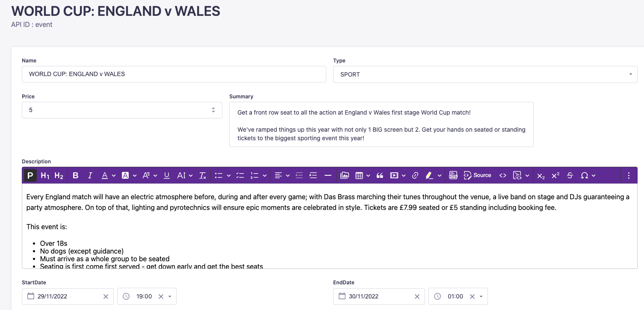Click into the Name input field
Screen dimensions: 644x310
[x=174, y=74]
